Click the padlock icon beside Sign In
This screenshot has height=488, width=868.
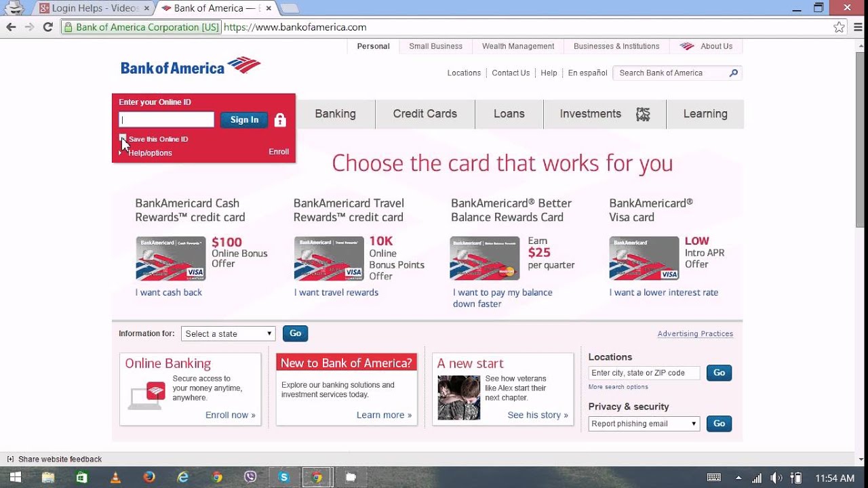(280, 120)
